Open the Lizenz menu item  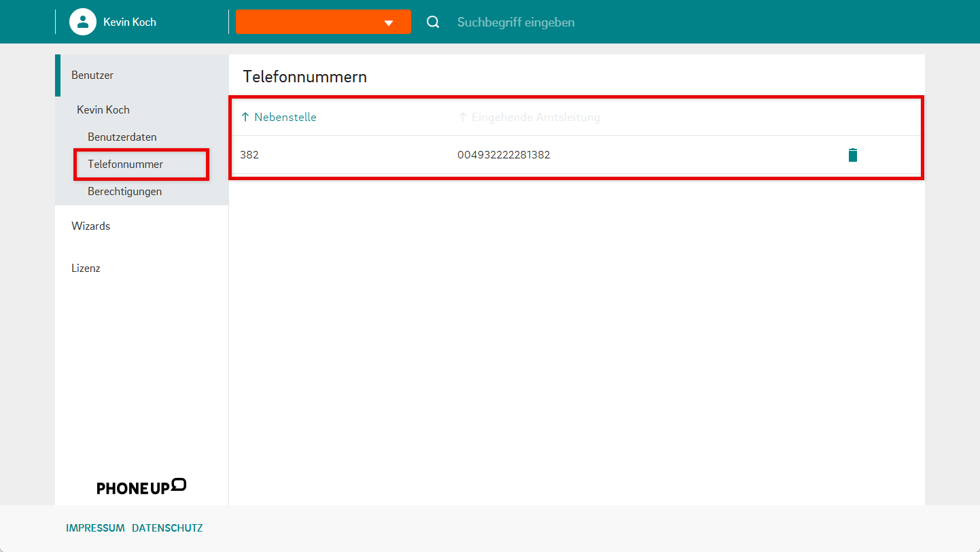tap(86, 268)
